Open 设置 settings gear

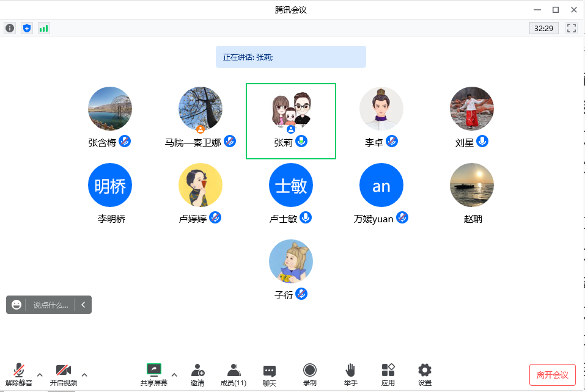click(425, 374)
